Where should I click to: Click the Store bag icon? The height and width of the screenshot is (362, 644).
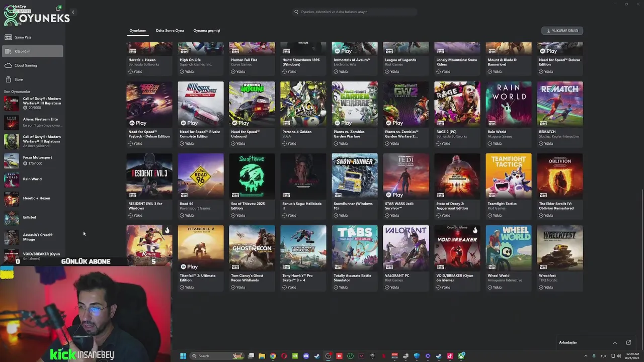tap(8, 79)
